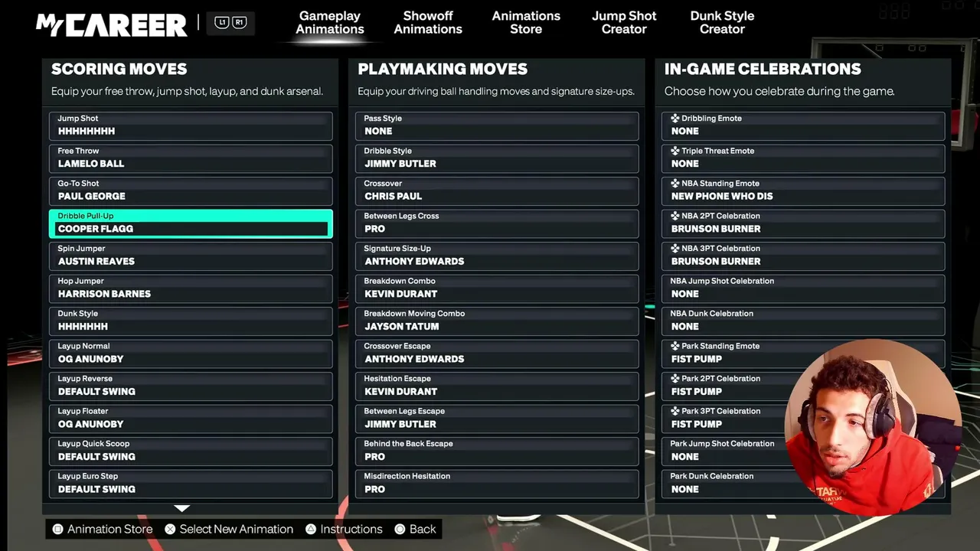Select the Layup Reverse slot
980x551 pixels.
[x=191, y=386]
